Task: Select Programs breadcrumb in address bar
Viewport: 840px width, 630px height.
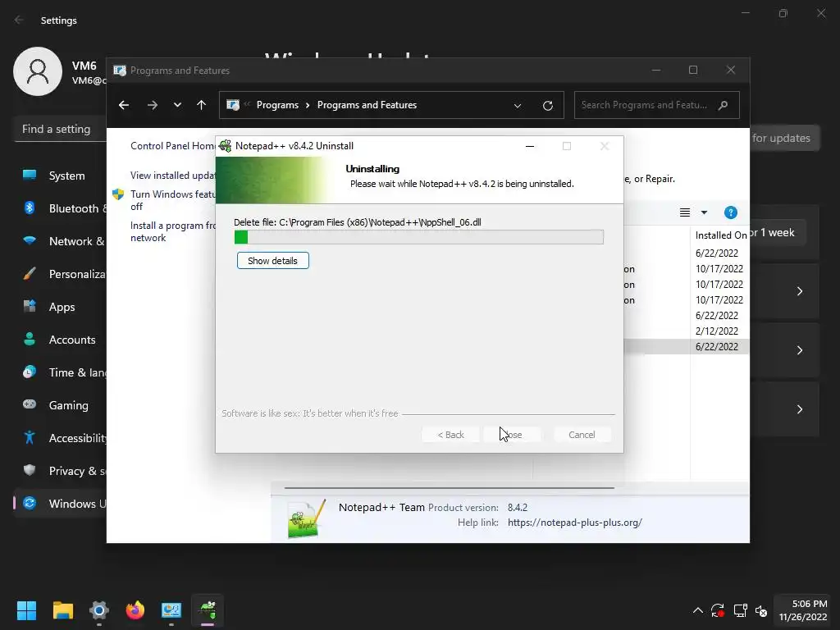Action: pyautogui.click(x=277, y=105)
